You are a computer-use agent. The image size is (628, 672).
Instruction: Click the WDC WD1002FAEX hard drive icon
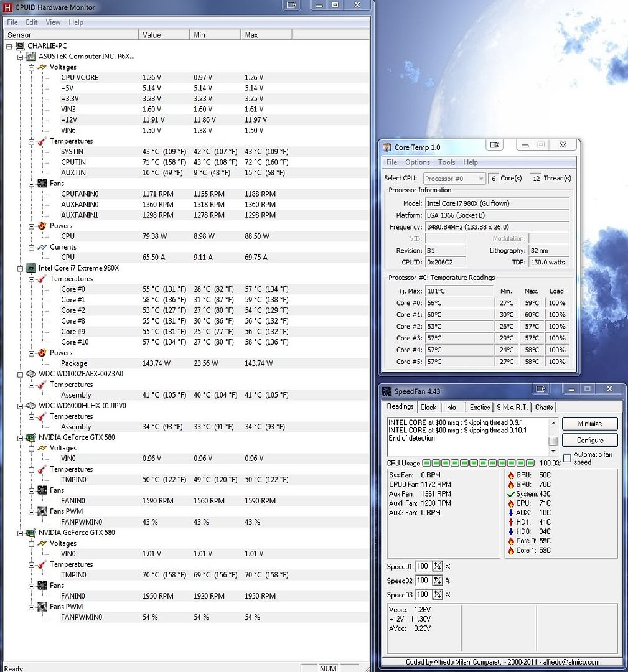click(31, 374)
